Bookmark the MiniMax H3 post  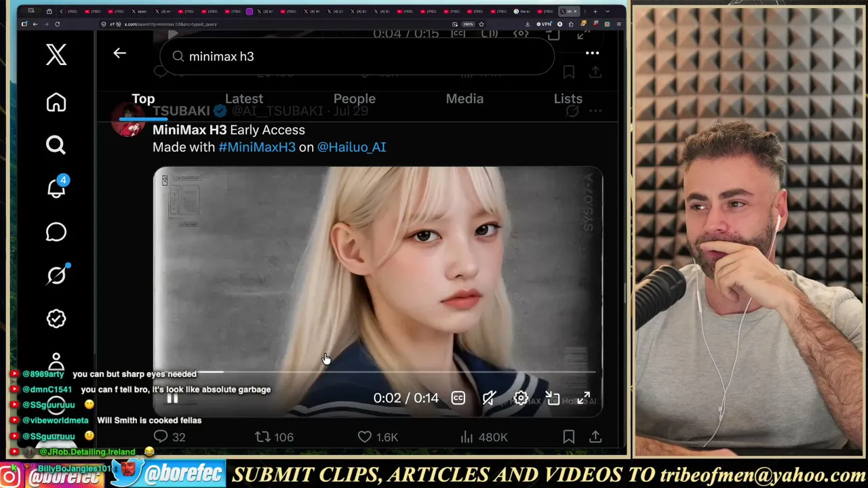click(569, 437)
